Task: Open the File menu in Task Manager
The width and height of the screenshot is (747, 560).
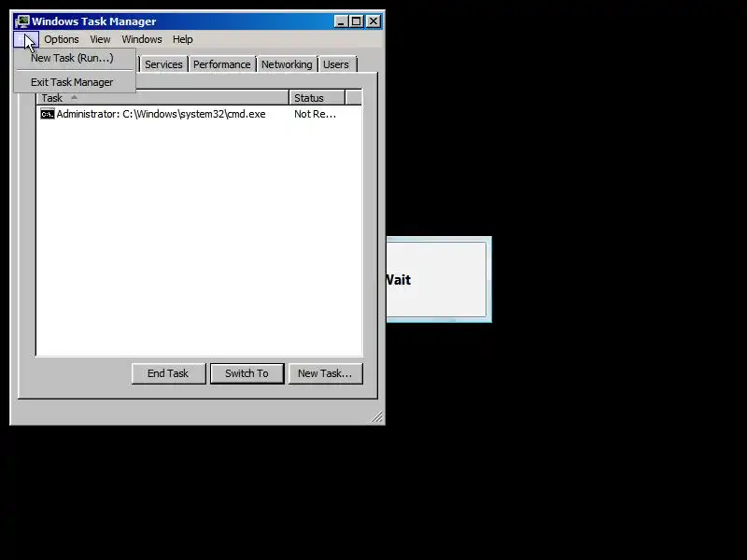Action: (x=26, y=39)
